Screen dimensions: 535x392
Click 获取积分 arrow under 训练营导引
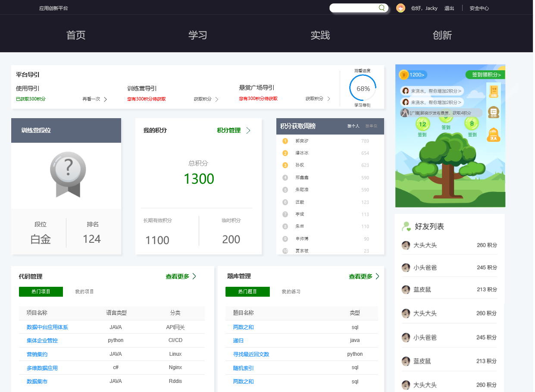217,99
